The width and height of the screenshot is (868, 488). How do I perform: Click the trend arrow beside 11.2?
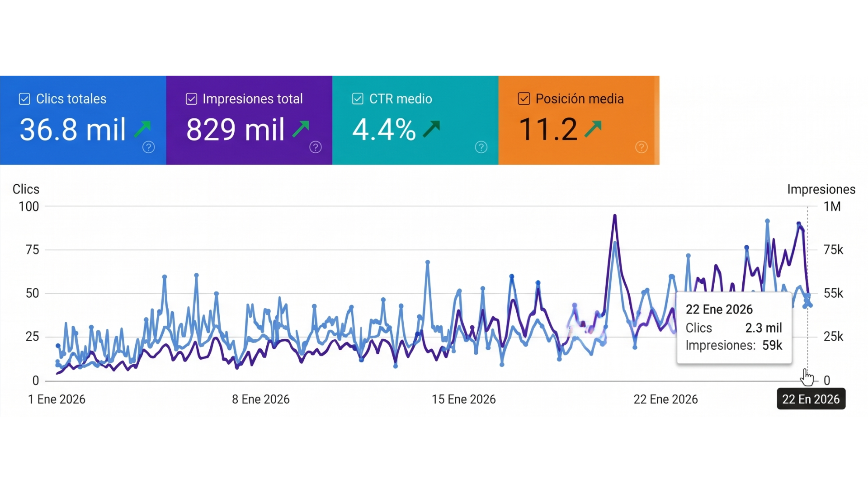tap(593, 129)
